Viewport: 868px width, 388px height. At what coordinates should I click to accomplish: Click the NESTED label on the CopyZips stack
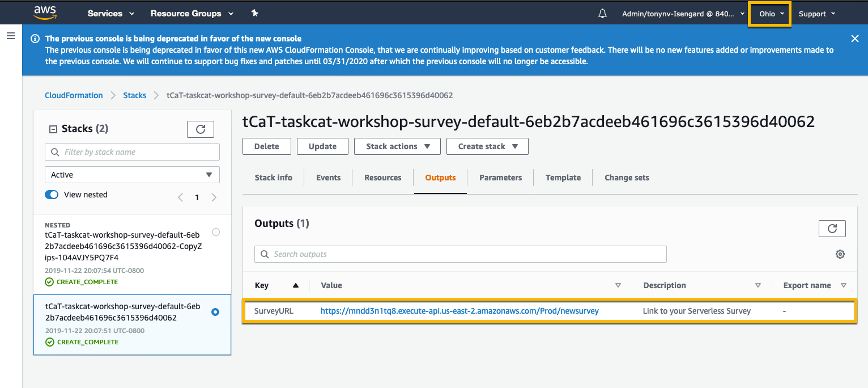[57, 225]
